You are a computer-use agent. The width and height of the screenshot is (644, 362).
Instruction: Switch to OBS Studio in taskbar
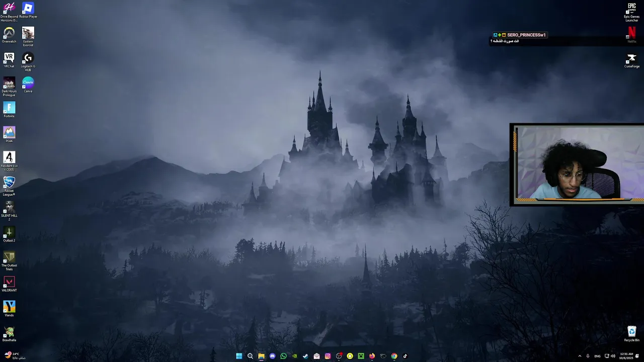[x=339, y=356]
